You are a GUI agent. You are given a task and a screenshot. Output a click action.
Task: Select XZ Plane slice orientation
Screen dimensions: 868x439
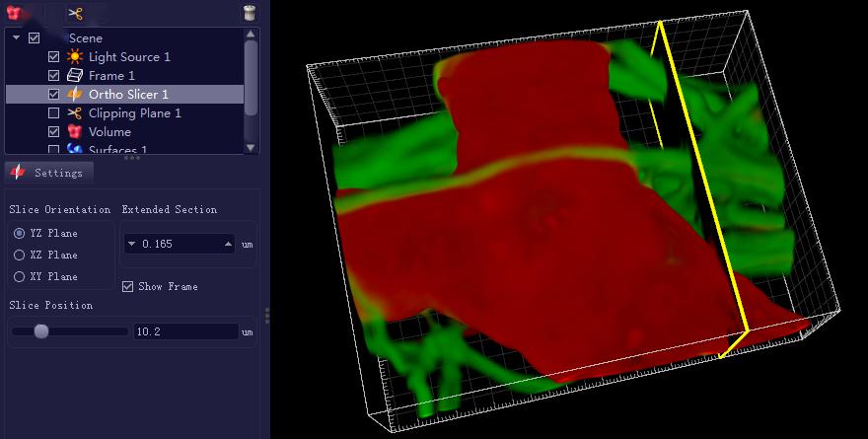(x=20, y=255)
